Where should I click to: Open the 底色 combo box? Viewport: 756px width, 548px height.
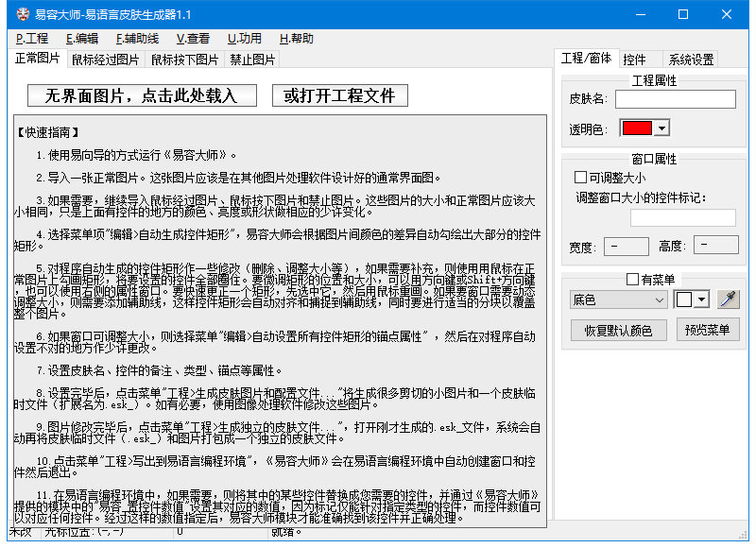[619, 300]
